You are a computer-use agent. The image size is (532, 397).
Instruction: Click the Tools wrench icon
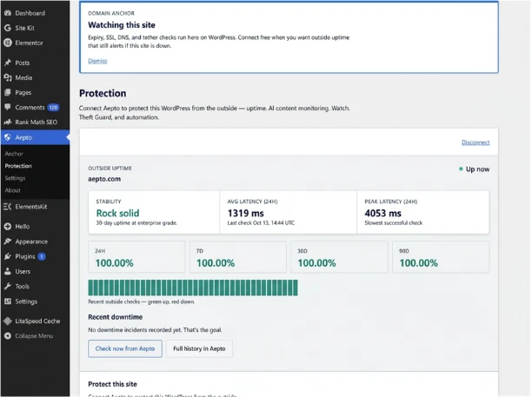point(8,286)
